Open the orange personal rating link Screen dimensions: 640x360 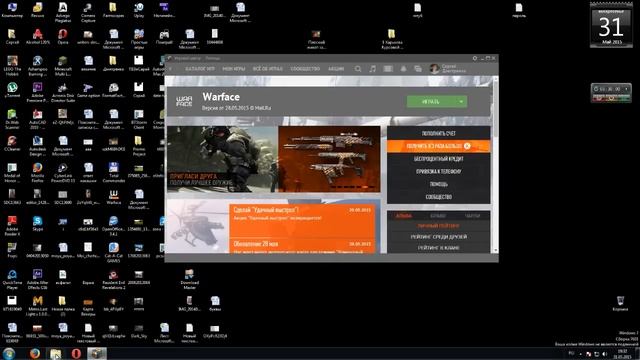coord(438,226)
